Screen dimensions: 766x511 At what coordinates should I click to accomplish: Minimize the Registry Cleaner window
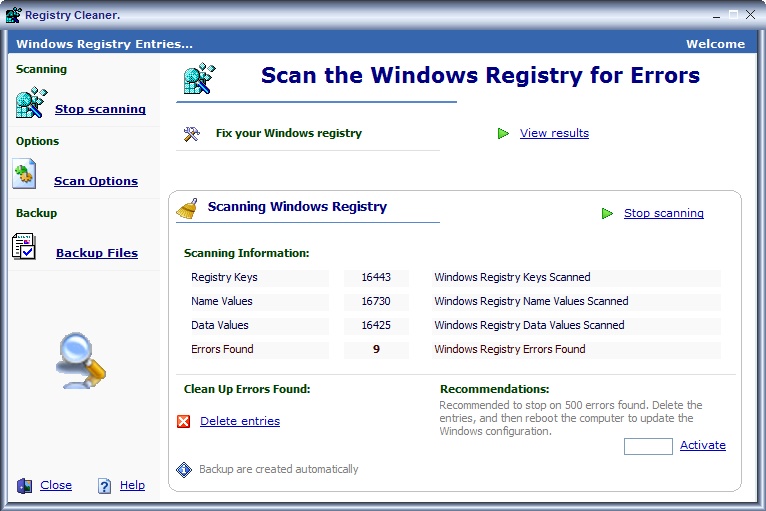pyautogui.click(x=716, y=15)
